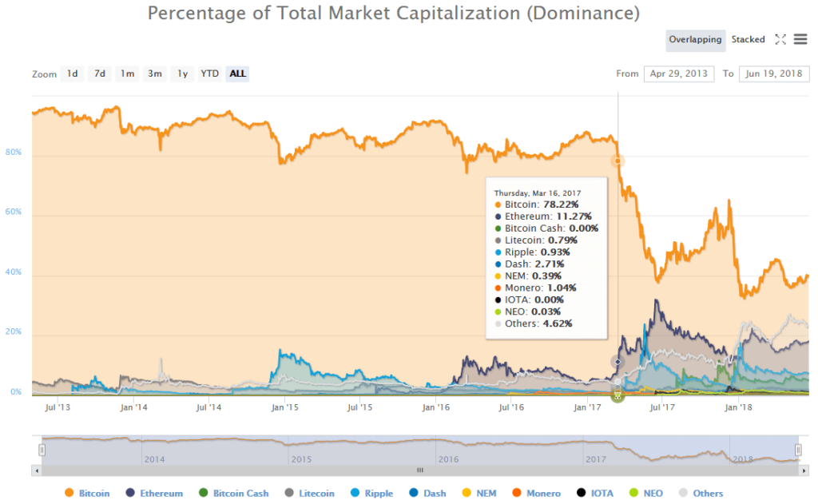Switch to the Stacked chart view

[748, 38]
